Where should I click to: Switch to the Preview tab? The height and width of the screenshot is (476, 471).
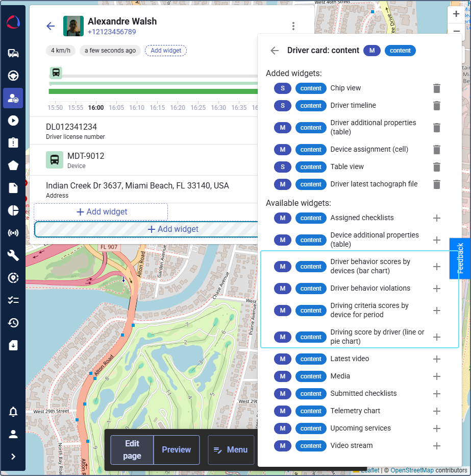[x=176, y=449]
